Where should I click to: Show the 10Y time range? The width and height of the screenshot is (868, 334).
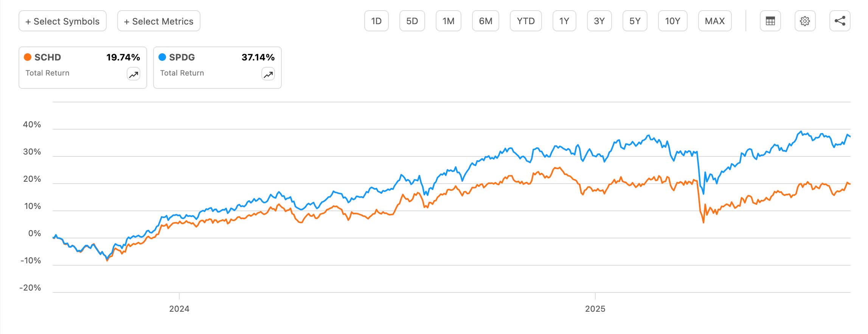[673, 21]
